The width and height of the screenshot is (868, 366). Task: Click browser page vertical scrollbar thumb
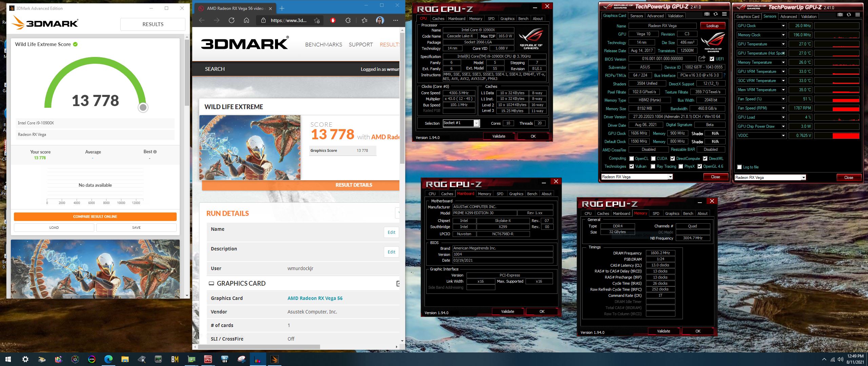(402, 98)
